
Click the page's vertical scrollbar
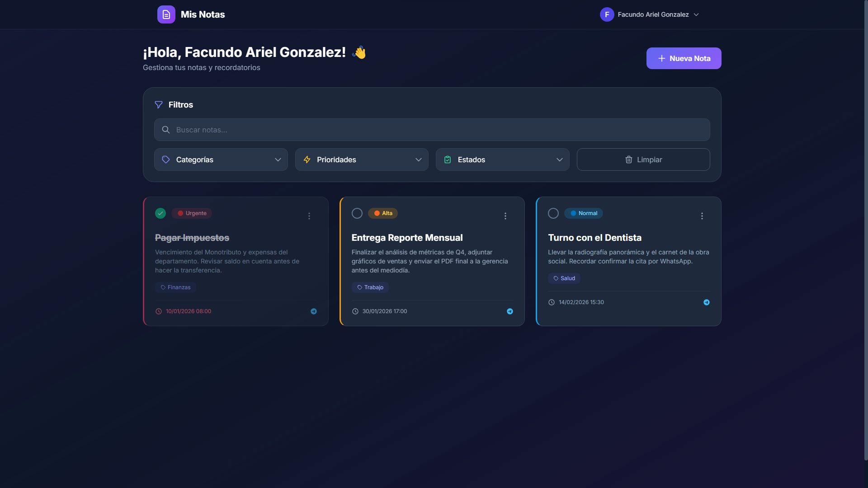(x=865, y=226)
